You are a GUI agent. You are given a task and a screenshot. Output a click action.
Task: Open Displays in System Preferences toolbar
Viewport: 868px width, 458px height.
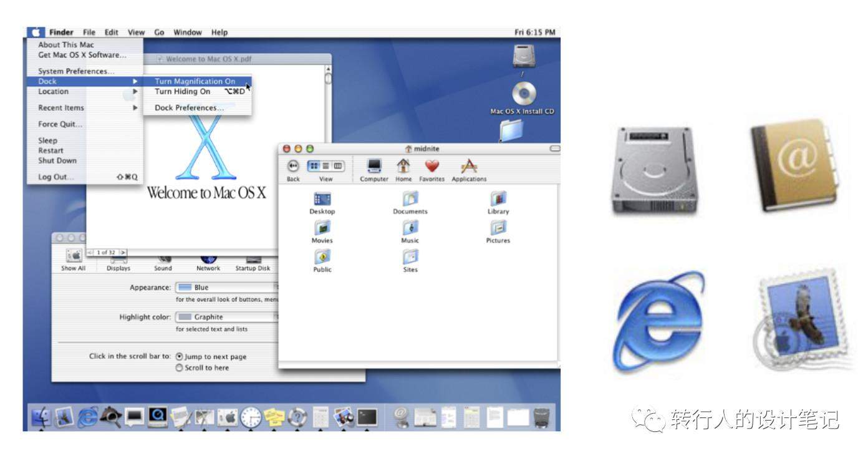(118, 263)
